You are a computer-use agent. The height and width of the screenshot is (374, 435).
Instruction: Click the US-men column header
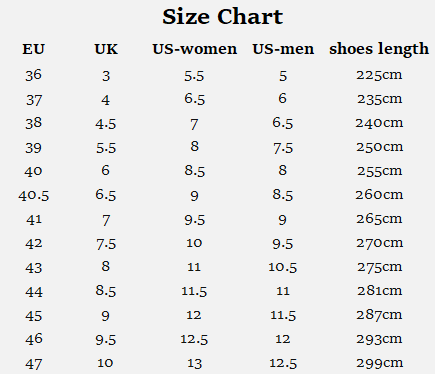[x=283, y=49]
